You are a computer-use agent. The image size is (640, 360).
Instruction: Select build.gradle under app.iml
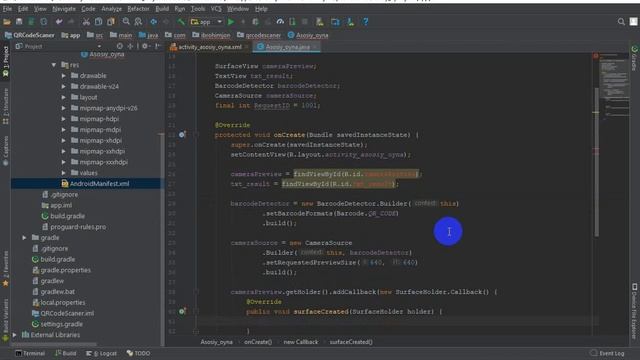(x=67, y=216)
